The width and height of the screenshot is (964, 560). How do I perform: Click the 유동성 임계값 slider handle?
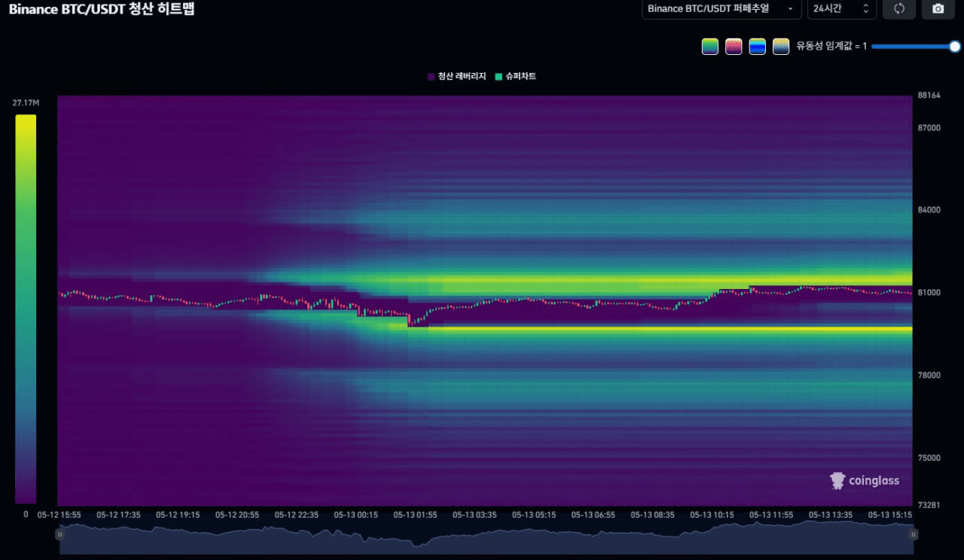(955, 47)
